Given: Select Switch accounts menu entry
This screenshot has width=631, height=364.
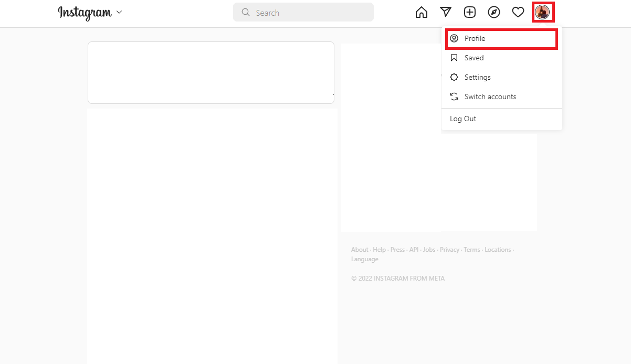Looking at the screenshot, I should point(501,97).
